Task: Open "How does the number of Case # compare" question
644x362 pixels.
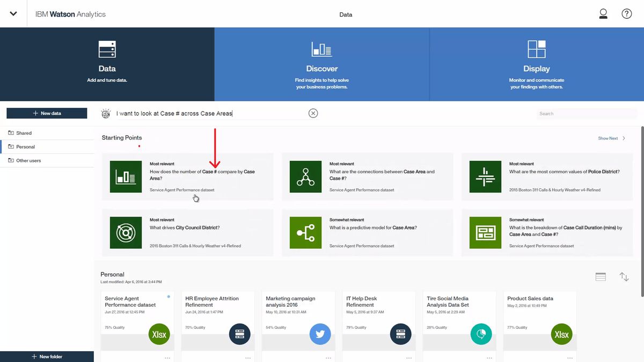Action: [x=202, y=175]
